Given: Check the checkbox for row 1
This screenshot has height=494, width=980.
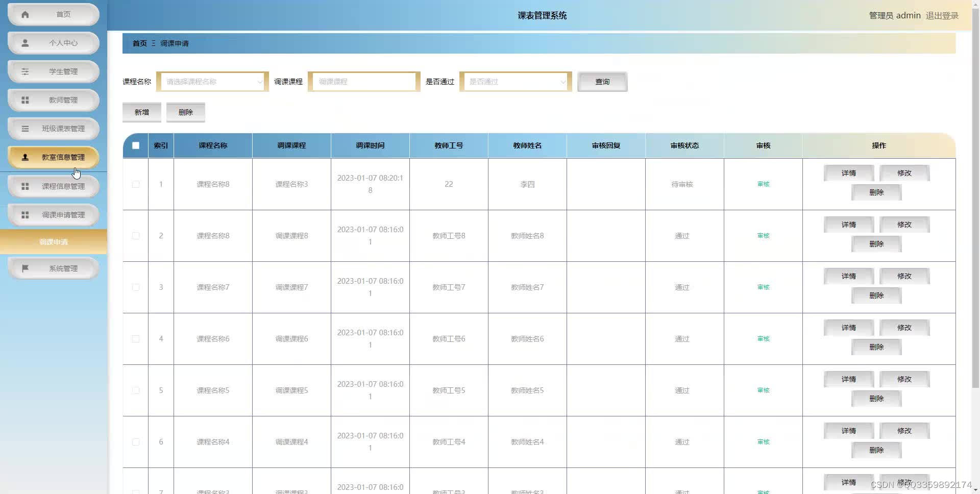Looking at the screenshot, I should pos(136,184).
